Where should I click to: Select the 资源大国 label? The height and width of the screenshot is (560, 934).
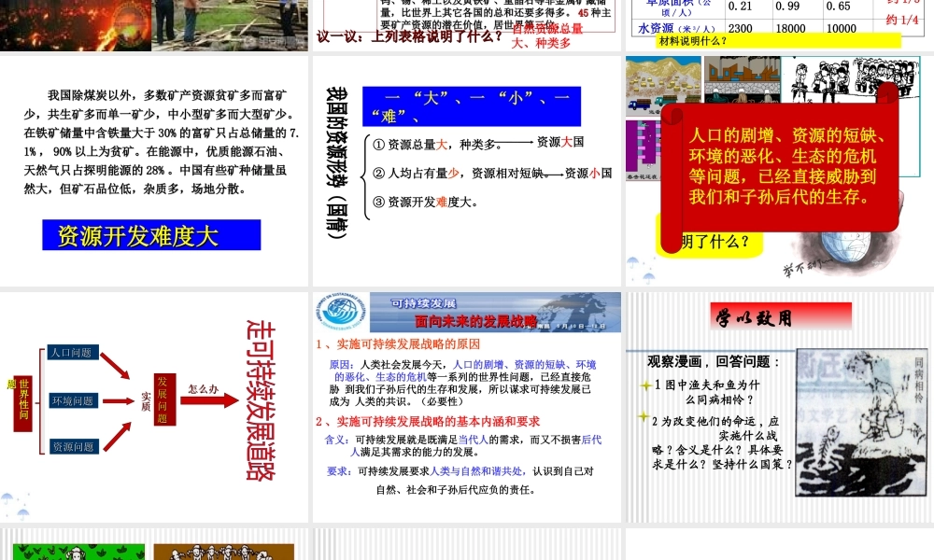[x=559, y=142]
